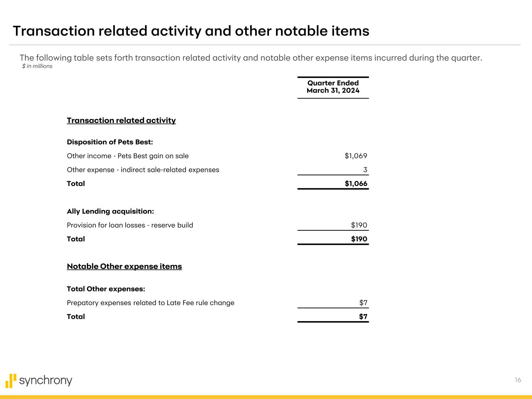Image resolution: width=532 pixels, height=399 pixels.
Task: Click the $1,069 Pets Best gain value
Action: pyautogui.click(x=356, y=156)
